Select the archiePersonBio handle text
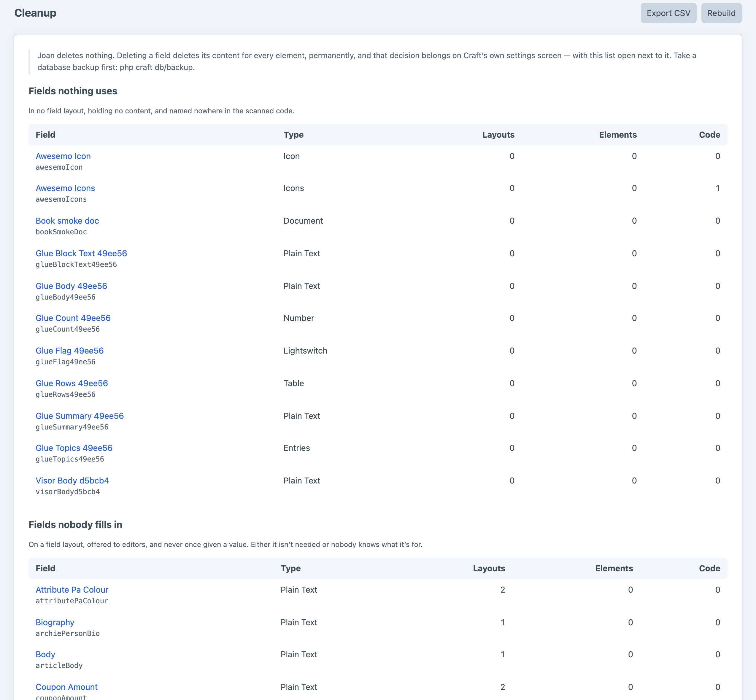The width and height of the screenshot is (756, 700). [x=67, y=633]
